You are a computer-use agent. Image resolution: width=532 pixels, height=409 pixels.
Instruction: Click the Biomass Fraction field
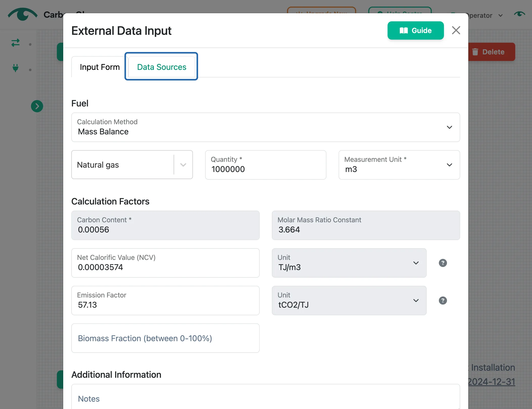tap(165, 338)
